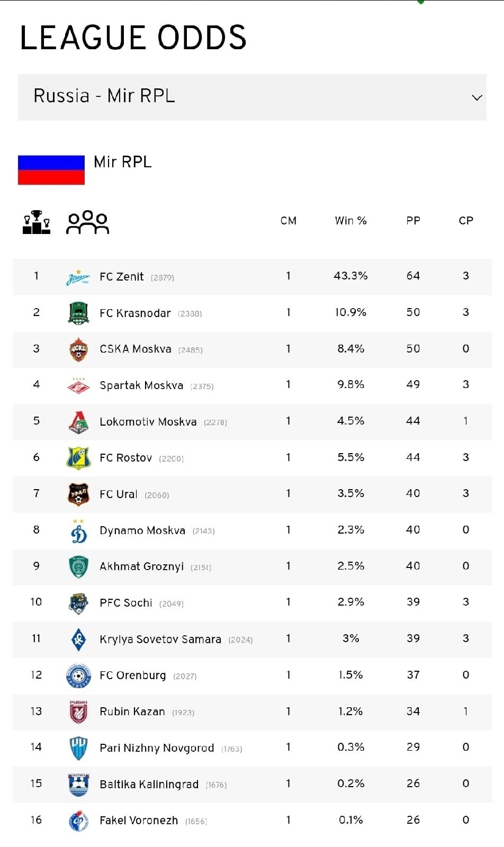Screen dimensions: 504x847
Task: Click the CM column header
Action: point(288,221)
